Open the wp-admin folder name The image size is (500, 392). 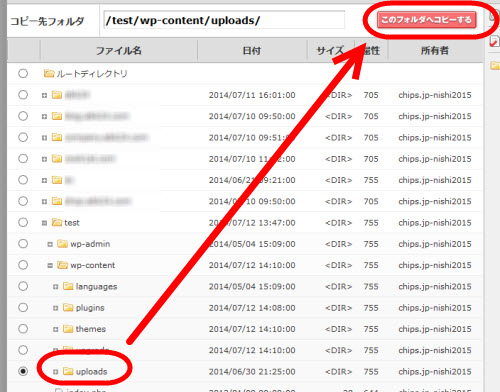pyautogui.click(x=90, y=244)
